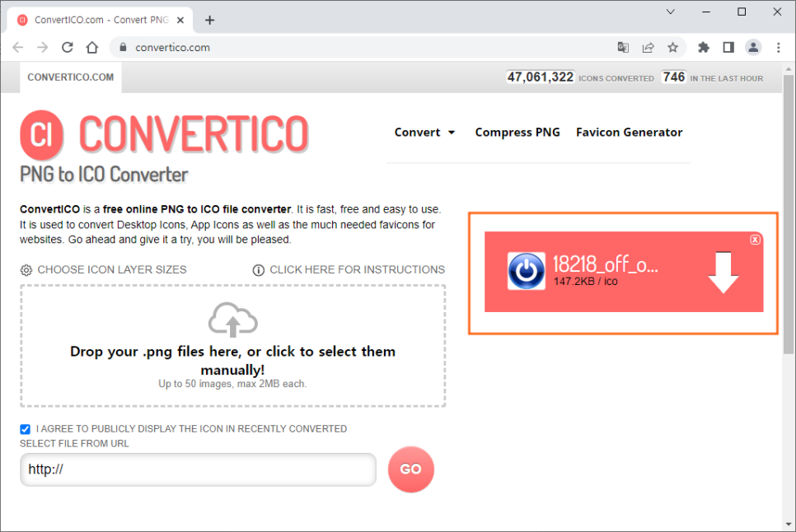Screen dimensions: 796x532
Task: Click the scrollbar down arrow
Action: tap(789, 525)
